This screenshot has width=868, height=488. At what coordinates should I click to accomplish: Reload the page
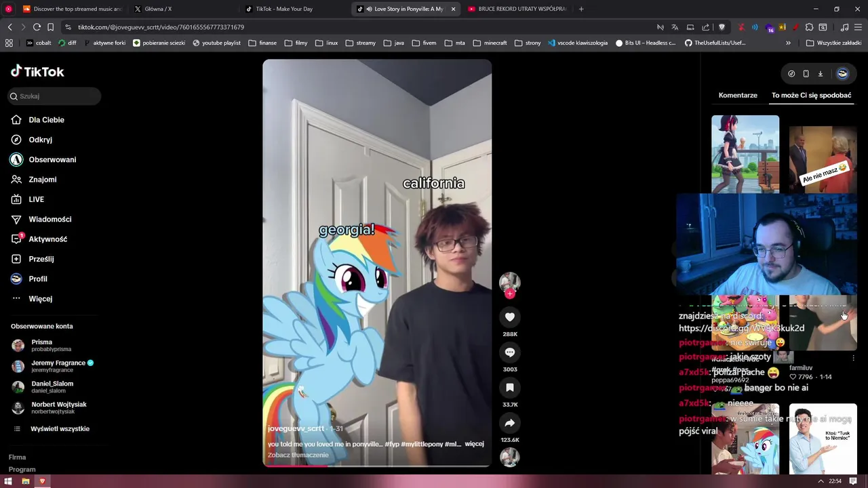[37, 27]
